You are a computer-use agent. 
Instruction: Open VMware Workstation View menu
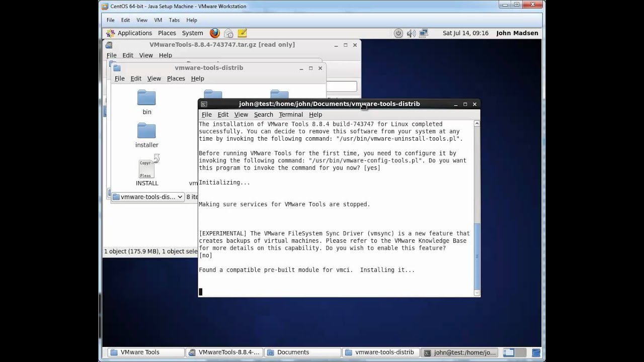[142, 20]
